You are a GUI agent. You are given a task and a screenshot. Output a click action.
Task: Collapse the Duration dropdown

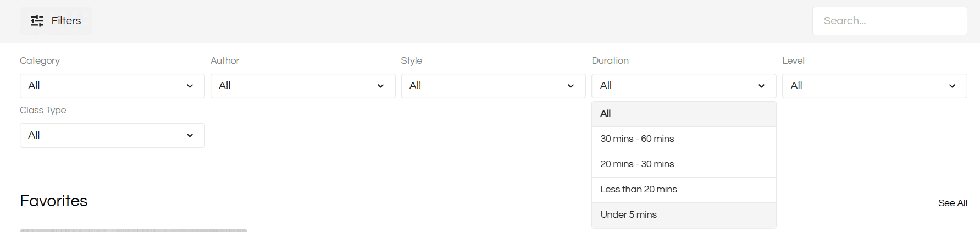[684, 86]
